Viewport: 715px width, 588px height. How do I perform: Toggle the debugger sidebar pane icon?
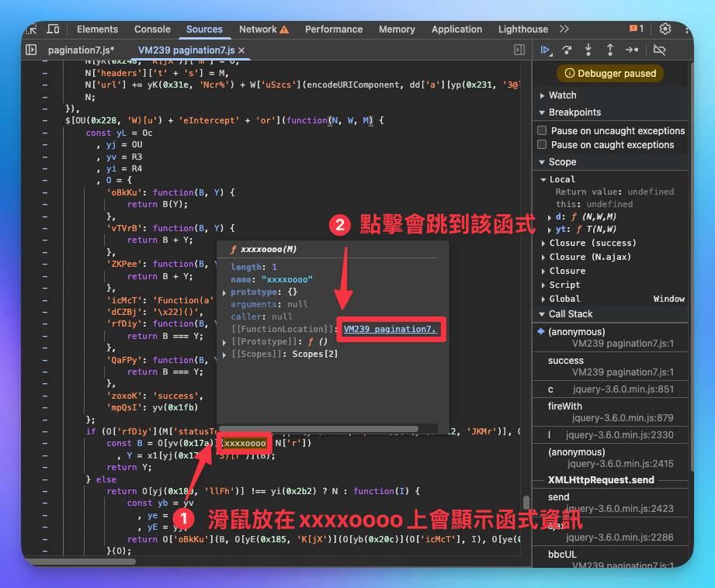tap(519, 50)
